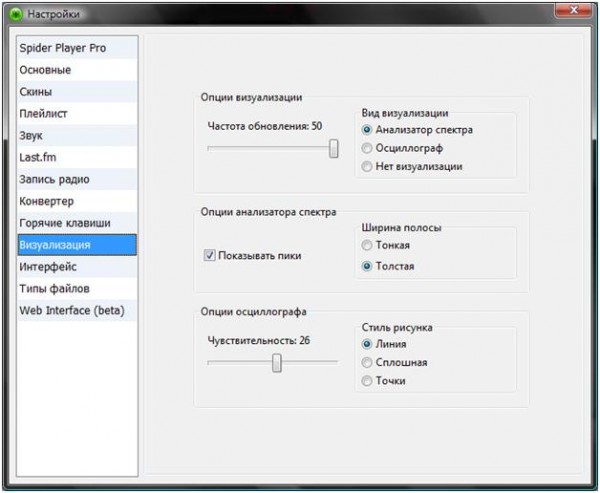Open the Типы файлов section
Screen dimensions: 600x493
[x=77, y=288]
